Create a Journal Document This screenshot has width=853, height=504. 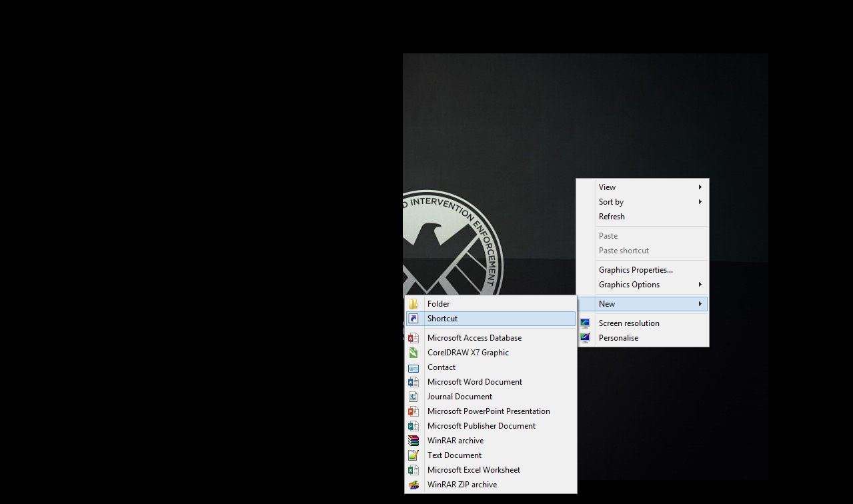[x=491, y=397]
